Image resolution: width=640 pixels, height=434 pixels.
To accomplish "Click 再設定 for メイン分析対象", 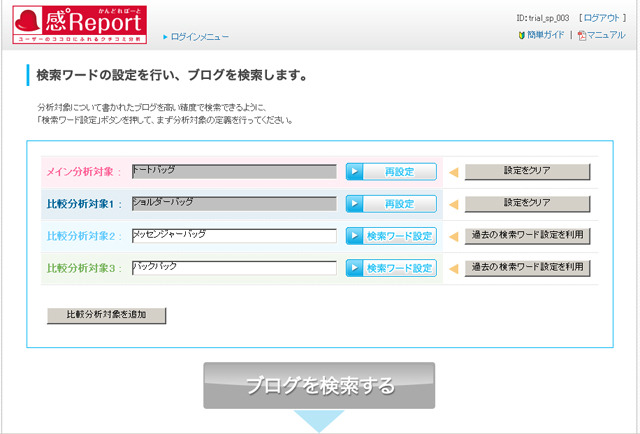I will (x=391, y=171).
